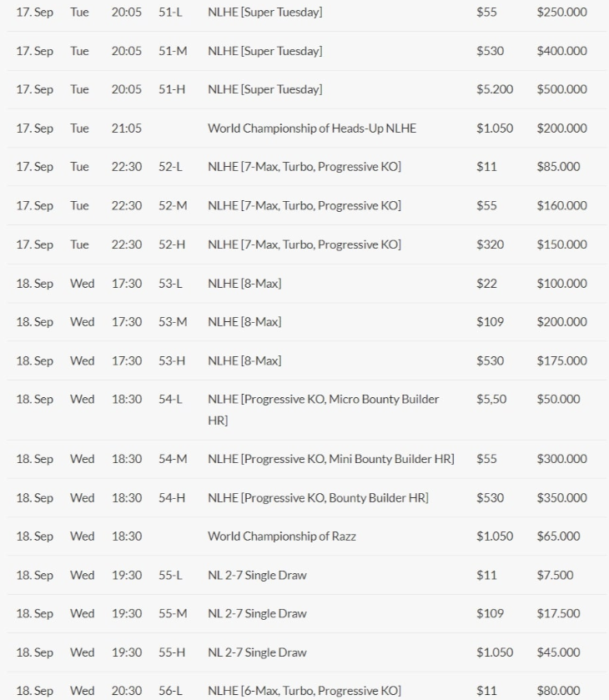This screenshot has width=609, height=700.
Task: Click the NLHE [6-Max, Turbo, Progressive KO] title
Action: [x=304, y=691]
